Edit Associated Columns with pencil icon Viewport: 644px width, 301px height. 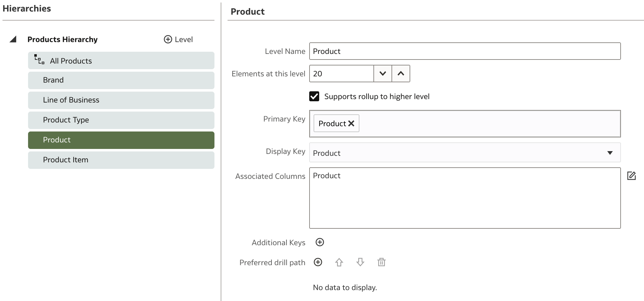(x=631, y=176)
